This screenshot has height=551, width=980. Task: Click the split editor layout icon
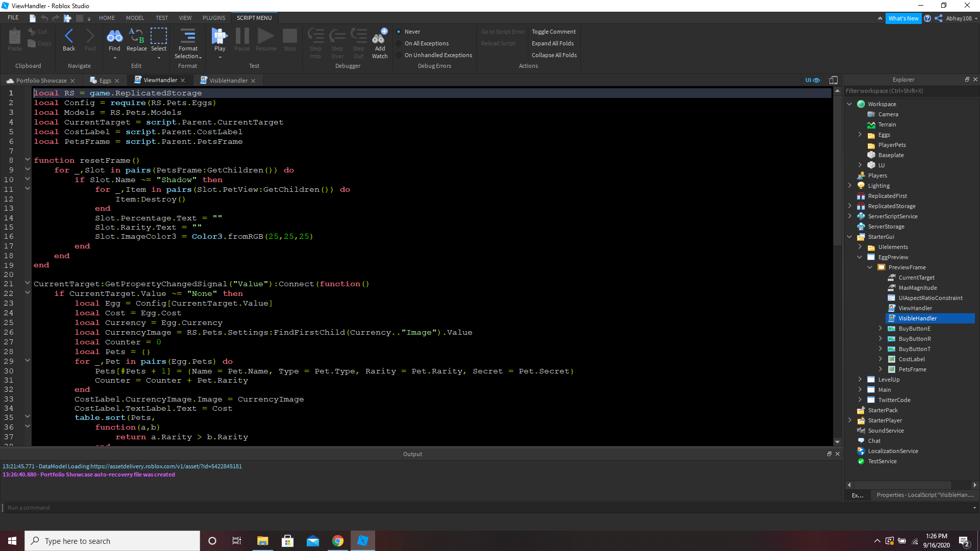(834, 80)
